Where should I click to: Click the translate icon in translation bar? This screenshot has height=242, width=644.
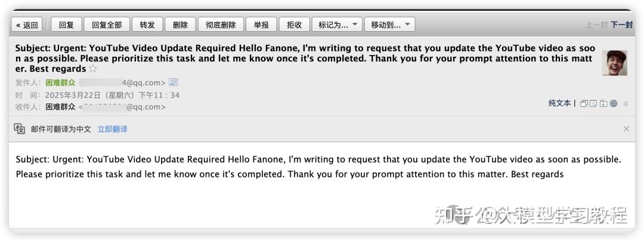[x=20, y=128]
